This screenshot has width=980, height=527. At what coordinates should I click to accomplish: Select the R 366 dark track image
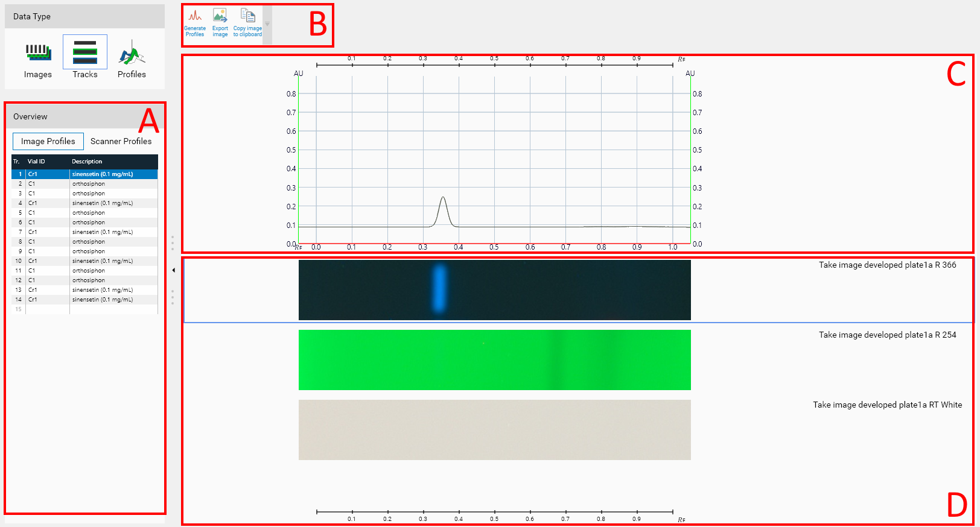pos(494,290)
